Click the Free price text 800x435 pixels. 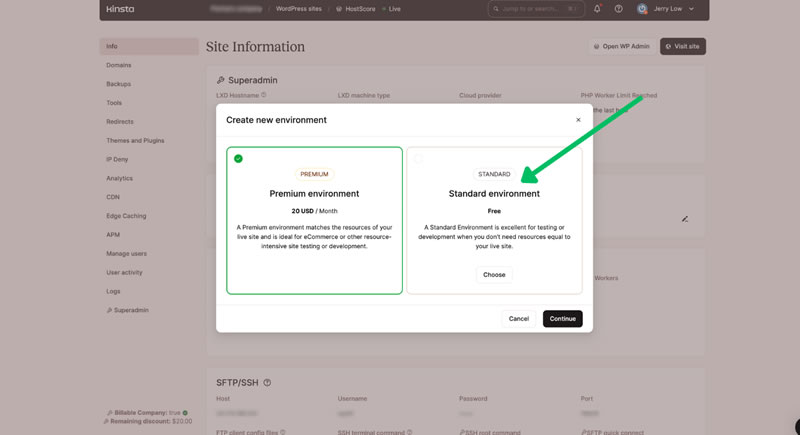[x=494, y=211]
